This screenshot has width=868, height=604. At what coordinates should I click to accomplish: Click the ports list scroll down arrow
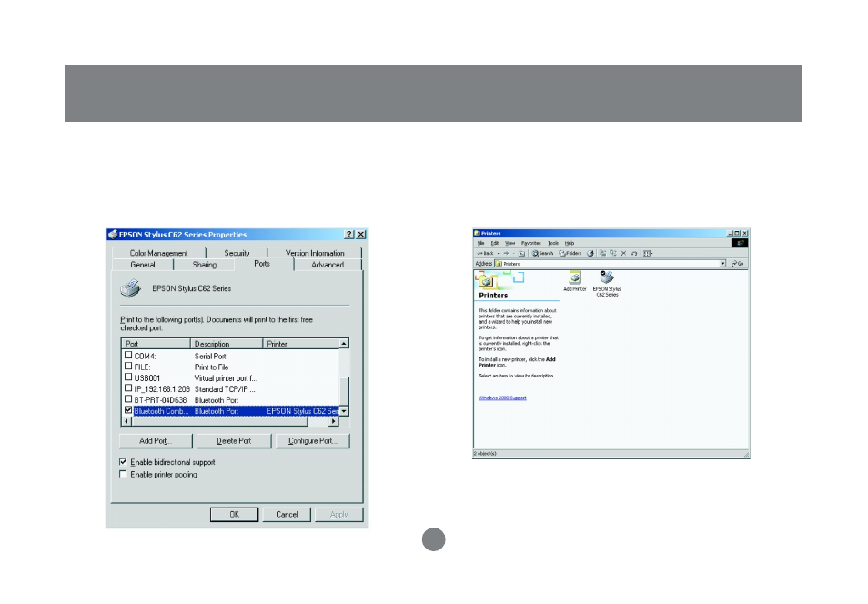pyautogui.click(x=344, y=411)
